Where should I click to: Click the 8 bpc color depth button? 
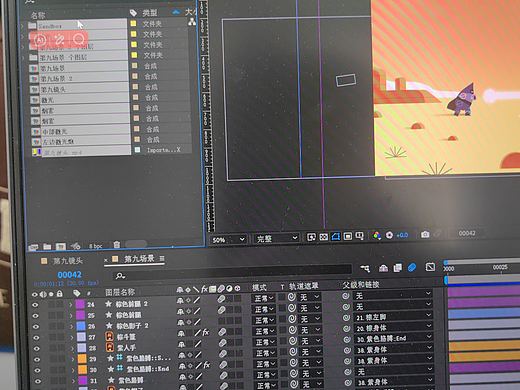click(95, 246)
